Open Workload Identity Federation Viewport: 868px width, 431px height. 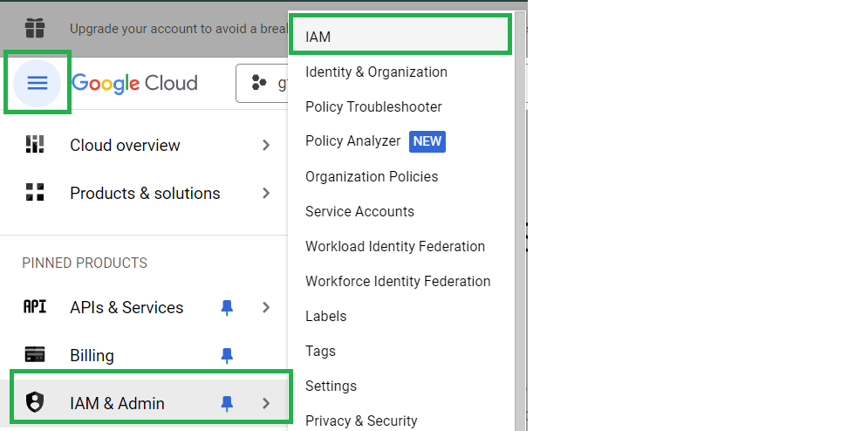394,246
